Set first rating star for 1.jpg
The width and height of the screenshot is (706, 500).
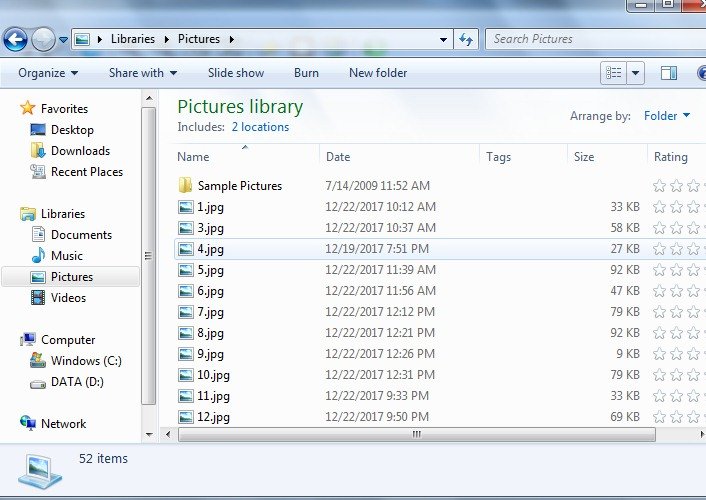[659, 207]
